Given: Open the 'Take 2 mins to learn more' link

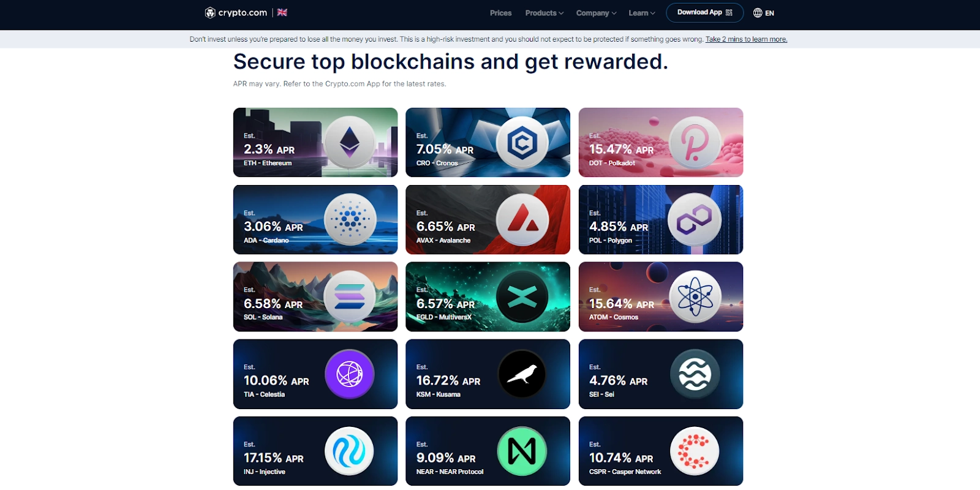Looking at the screenshot, I should point(746,39).
